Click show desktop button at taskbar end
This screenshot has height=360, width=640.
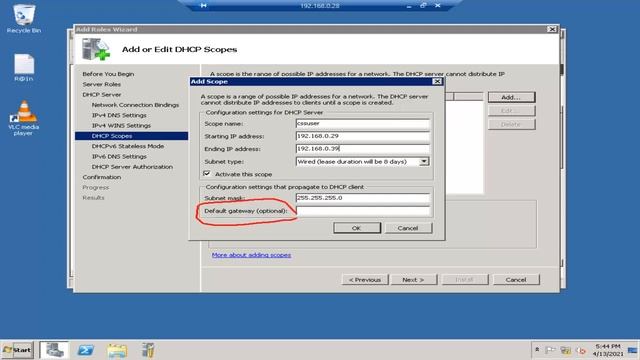coord(633,350)
